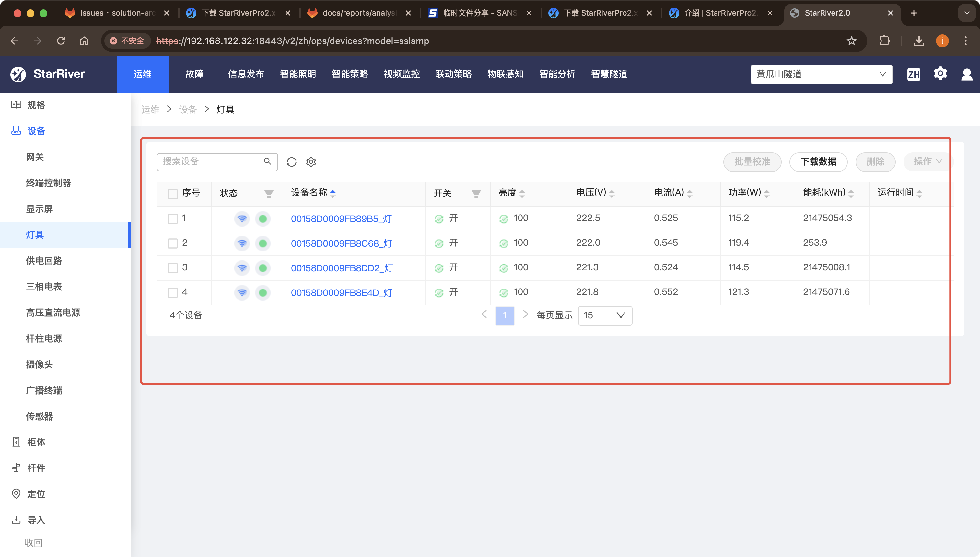Switch language with the ZH icon

click(914, 74)
